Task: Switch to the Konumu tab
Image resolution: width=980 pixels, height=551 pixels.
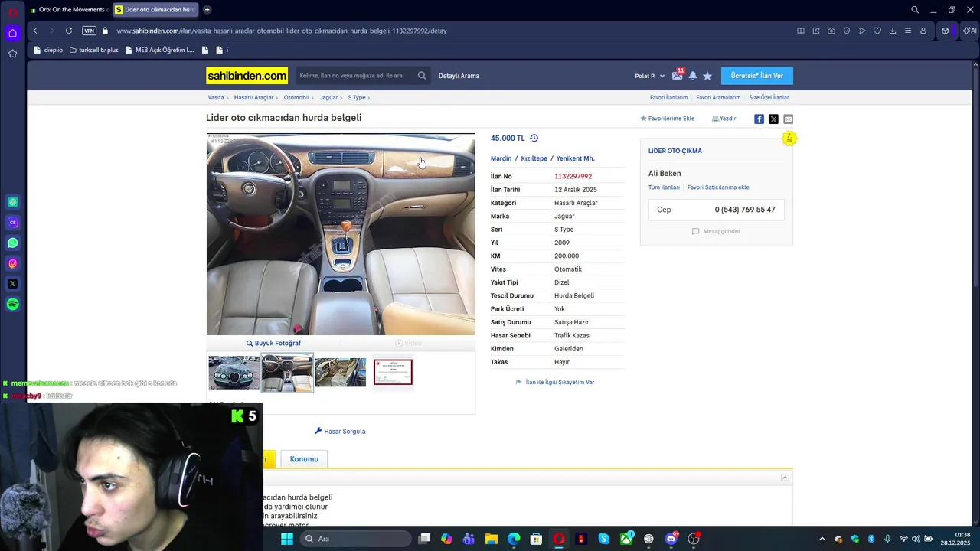Action: tap(304, 459)
